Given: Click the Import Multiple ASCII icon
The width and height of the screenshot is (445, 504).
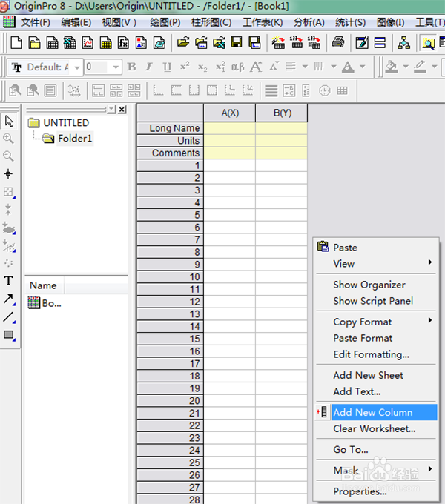Looking at the screenshot, I should pos(314,42).
